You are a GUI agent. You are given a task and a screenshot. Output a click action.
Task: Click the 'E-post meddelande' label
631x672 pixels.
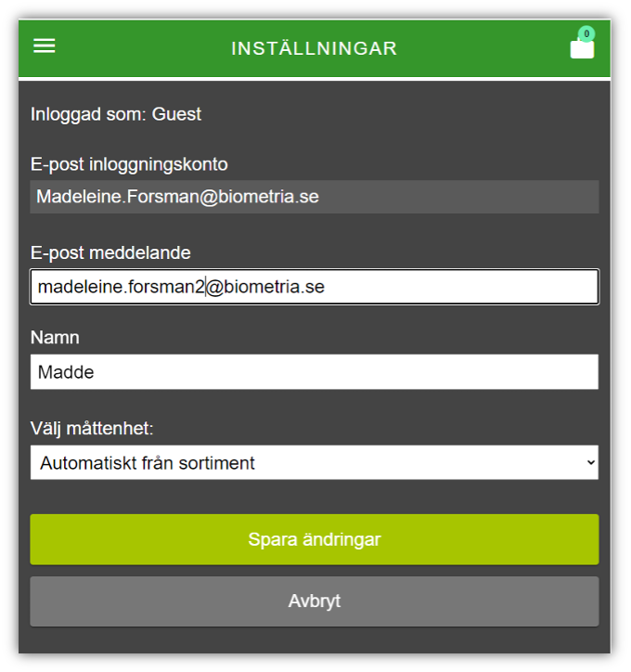tap(110, 252)
